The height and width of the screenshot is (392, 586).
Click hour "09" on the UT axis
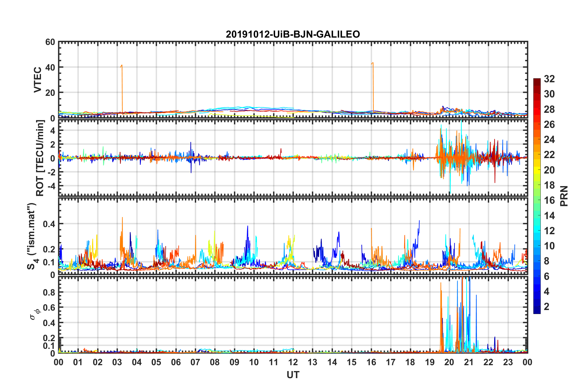pyautogui.click(x=234, y=362)
